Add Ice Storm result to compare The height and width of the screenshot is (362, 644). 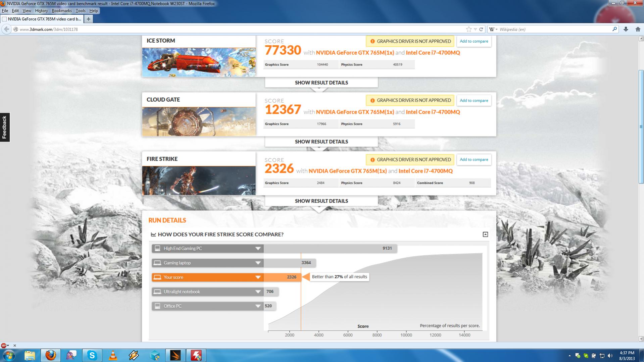tap(474, 41)
